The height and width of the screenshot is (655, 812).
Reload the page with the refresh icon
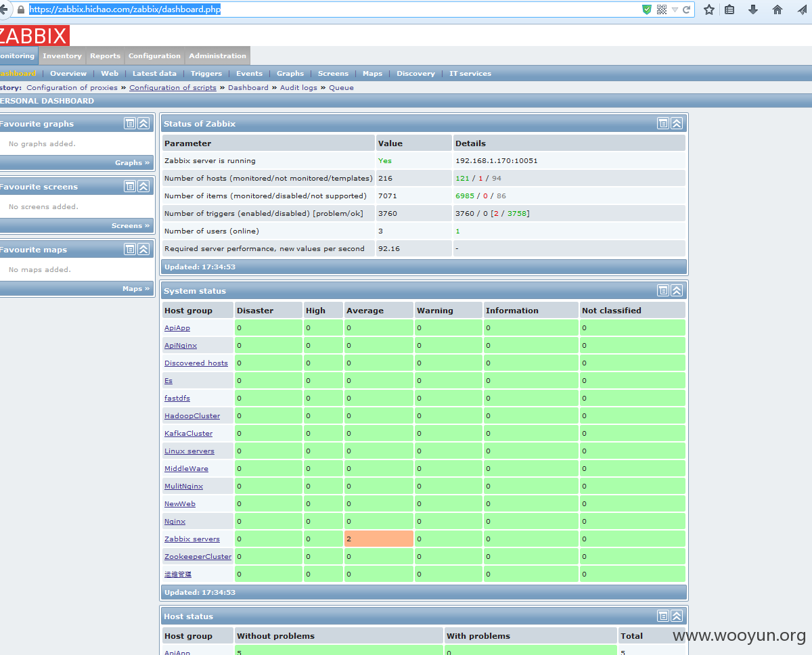[x=686, y=9]
